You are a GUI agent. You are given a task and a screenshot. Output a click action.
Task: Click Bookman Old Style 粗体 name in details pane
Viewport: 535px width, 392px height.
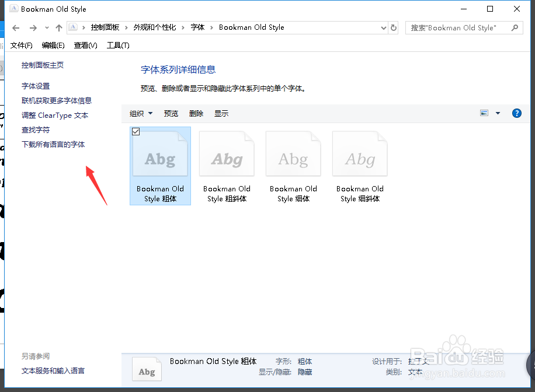213,361
